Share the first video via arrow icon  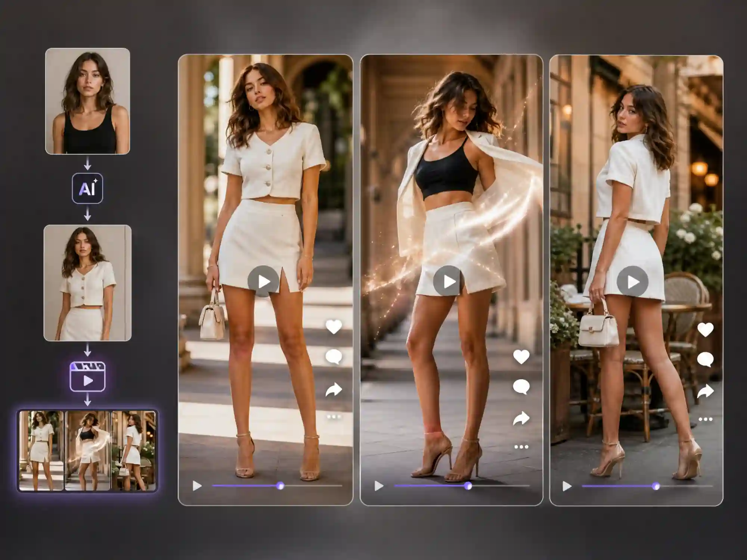(334, 389)
